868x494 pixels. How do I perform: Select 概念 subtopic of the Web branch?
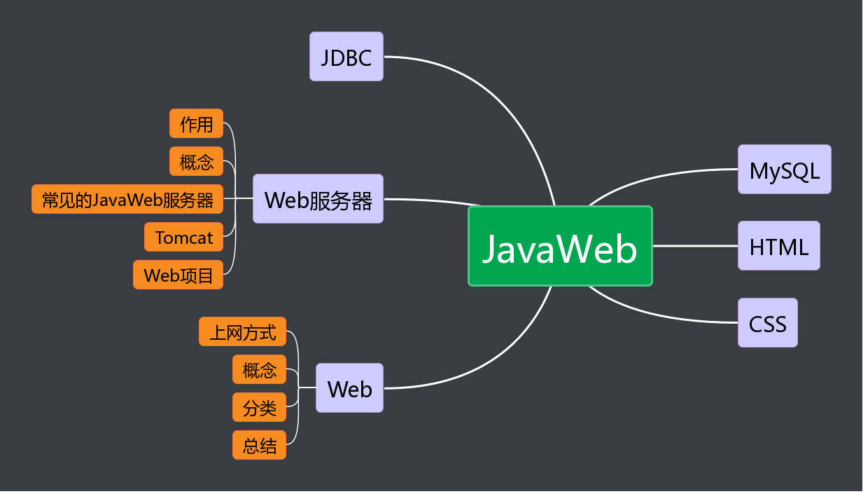[260, 369]
